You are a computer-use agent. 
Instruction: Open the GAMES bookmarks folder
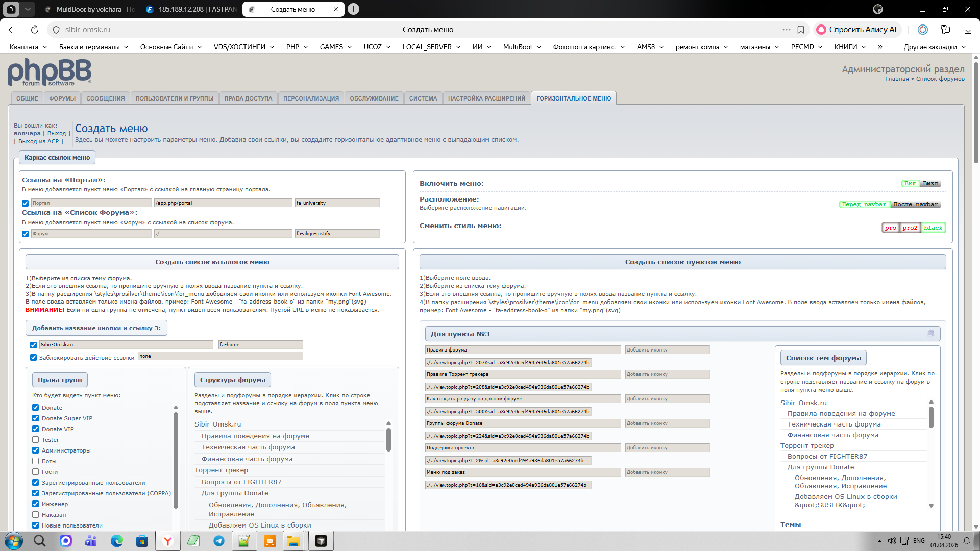point(336,47)
